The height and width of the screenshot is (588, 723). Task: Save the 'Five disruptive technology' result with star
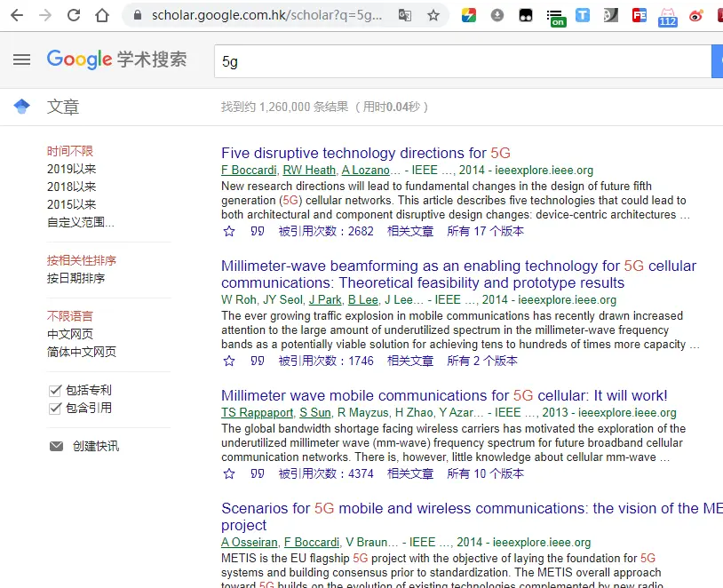click(x=229, y=231)
